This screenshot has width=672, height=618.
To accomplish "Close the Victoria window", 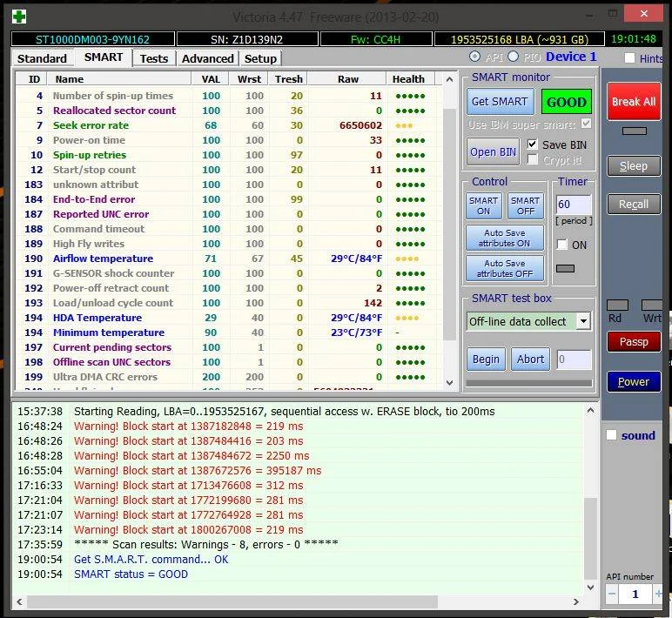I will tap(643, 14).
